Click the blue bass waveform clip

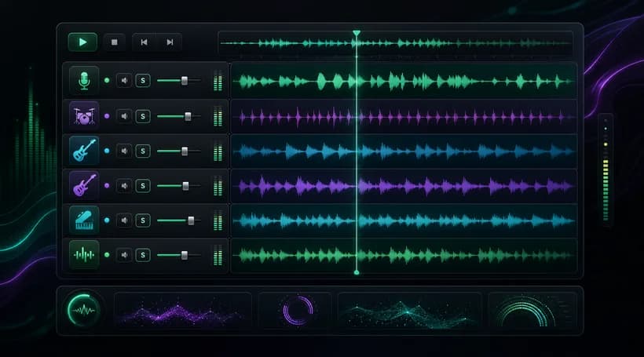point(404,151)
